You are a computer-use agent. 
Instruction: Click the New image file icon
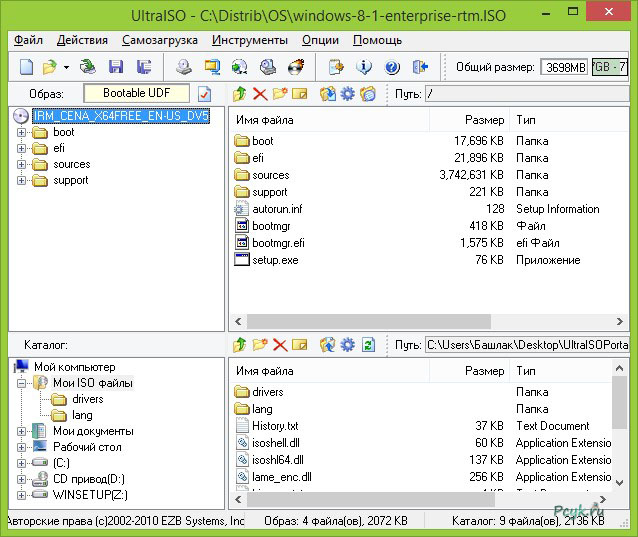click(x=26, y=68)
